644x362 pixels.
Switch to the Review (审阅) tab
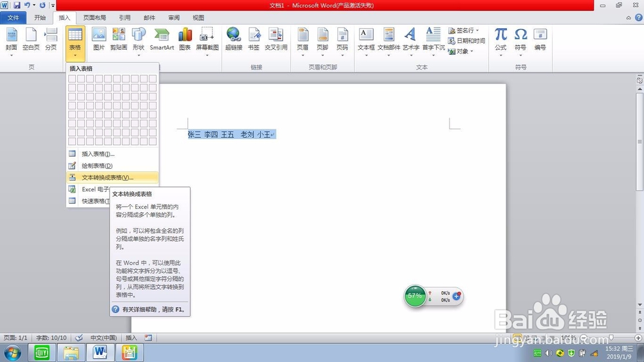[174, 17]
